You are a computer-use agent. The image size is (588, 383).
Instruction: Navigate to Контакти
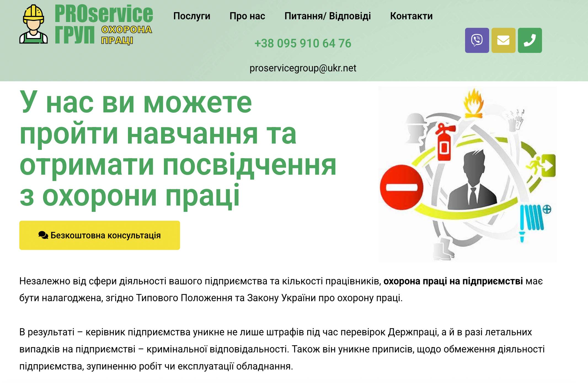[411, 16]
